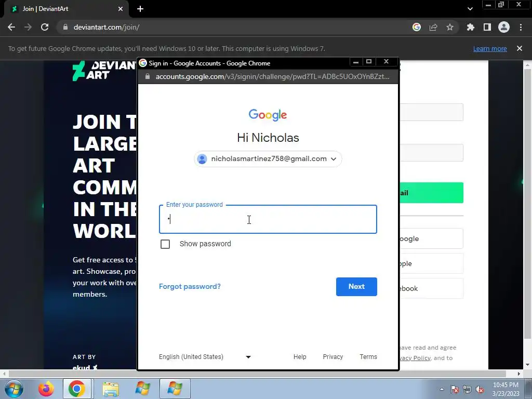The image size is (532, 399).
Task: Bookmark this page with the star icon
Action: pos(450,27)
